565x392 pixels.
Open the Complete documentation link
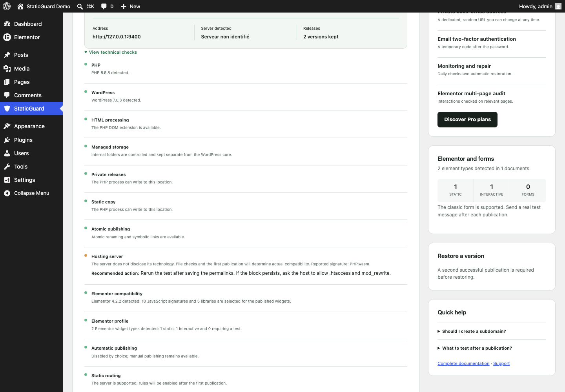463,363
